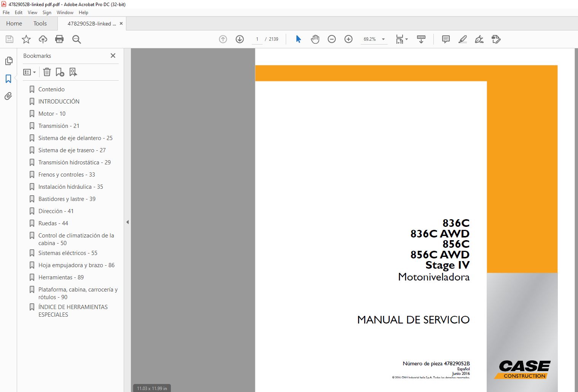Open the fit page options icon

click(x=401, y=39)
